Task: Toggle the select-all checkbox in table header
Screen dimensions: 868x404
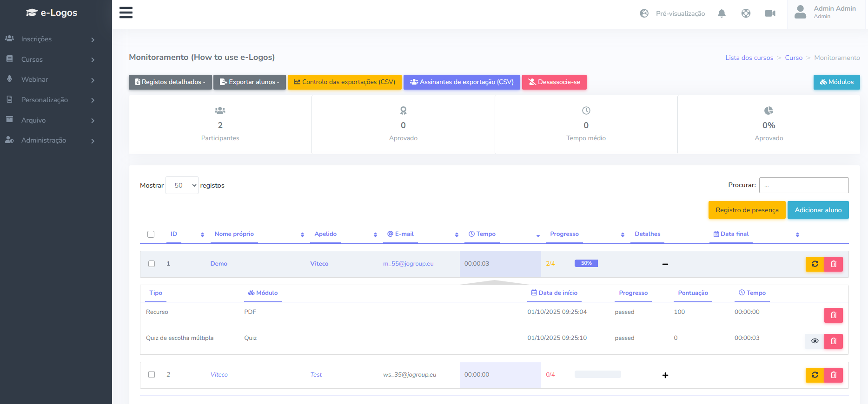Action: click(x=151, y=234)
